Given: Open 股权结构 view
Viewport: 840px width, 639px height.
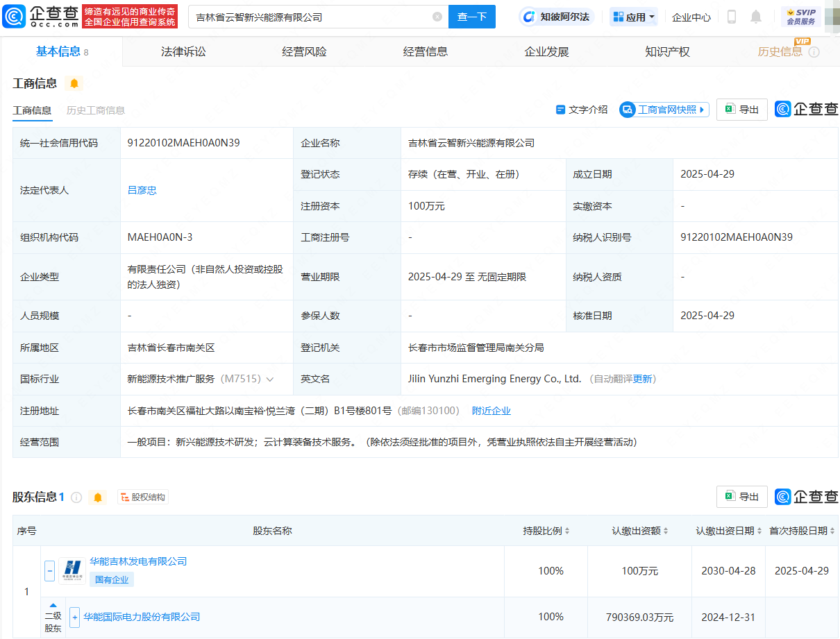Looking at the screenshot, I should coord(143,497).
